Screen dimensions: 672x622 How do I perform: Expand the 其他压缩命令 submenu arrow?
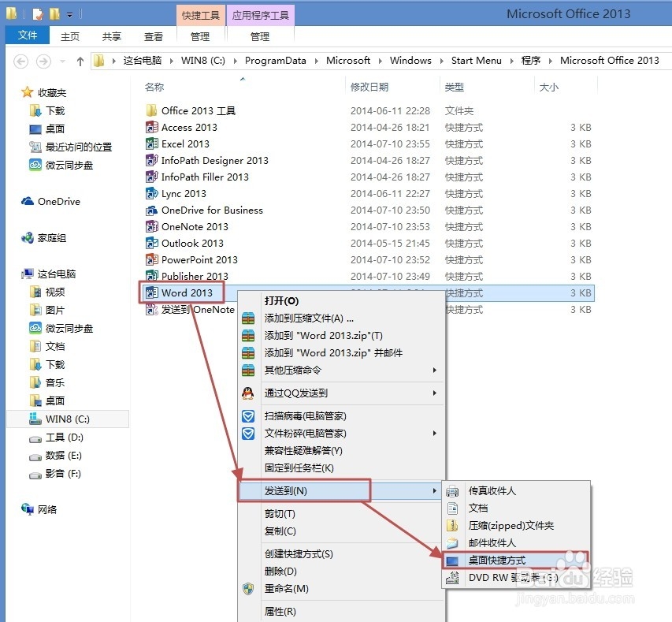(x=435, y=370)
